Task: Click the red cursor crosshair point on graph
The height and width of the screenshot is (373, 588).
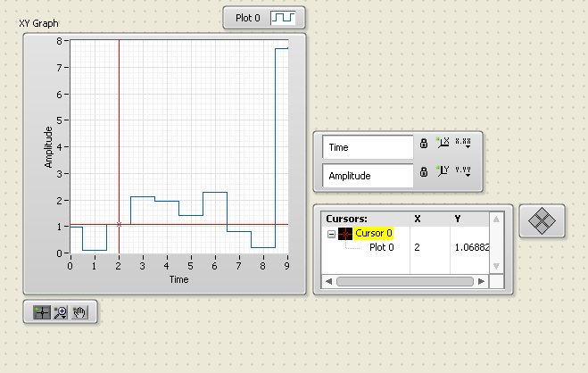Action: tap(120, 225)
